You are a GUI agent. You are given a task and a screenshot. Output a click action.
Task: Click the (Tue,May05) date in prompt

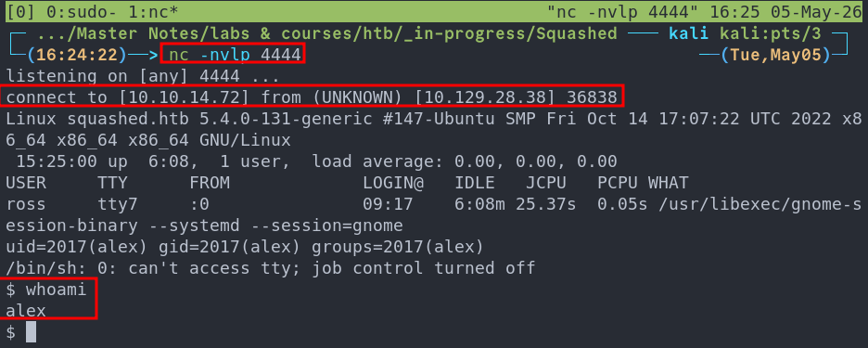coord(776,55)
